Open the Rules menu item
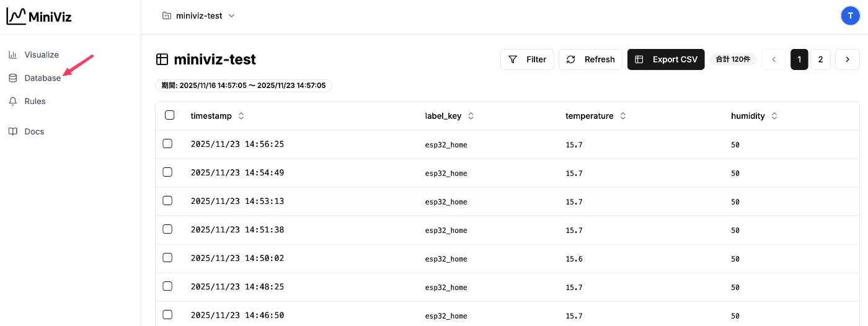This screenshot has width=868, height=326. (x=35, y=101)
